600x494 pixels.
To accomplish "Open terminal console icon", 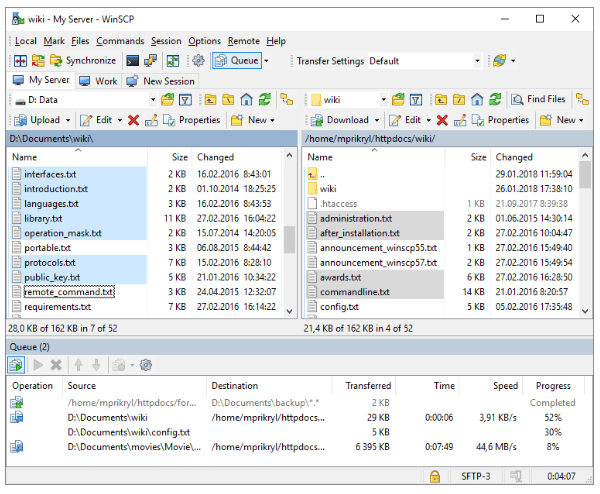I will point(132,61).
